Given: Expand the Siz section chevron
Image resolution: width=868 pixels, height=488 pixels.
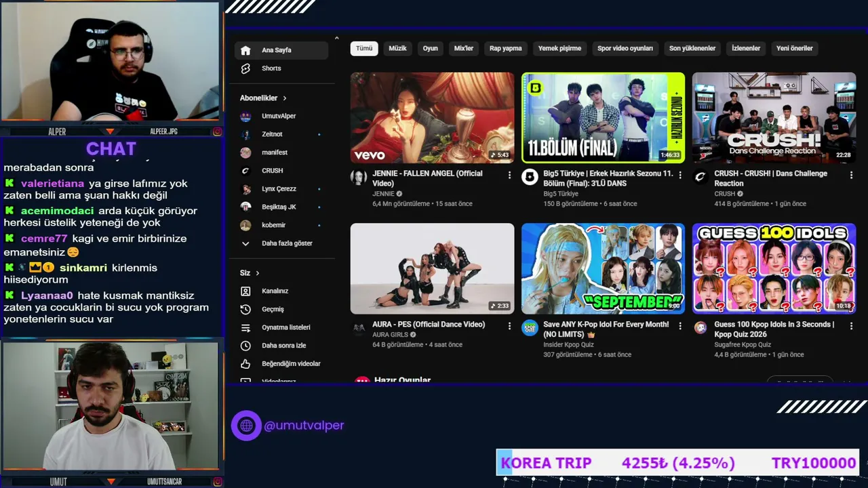Looking at the screenshot, I should click(x=257, y=273).
